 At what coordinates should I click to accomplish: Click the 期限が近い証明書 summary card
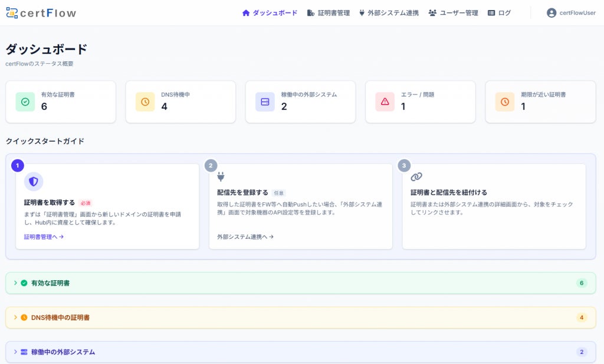[x=540, y=101]
